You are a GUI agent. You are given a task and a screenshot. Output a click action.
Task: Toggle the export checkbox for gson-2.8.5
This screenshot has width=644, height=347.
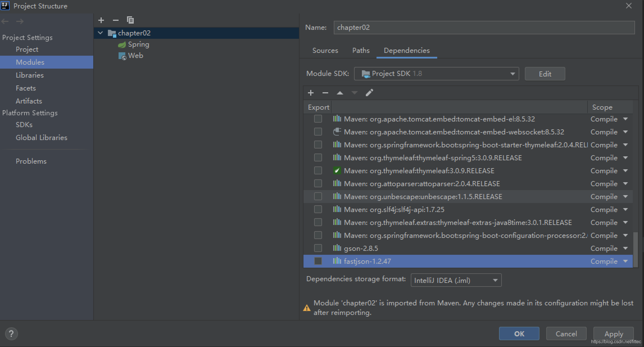(x=318, y=248)
